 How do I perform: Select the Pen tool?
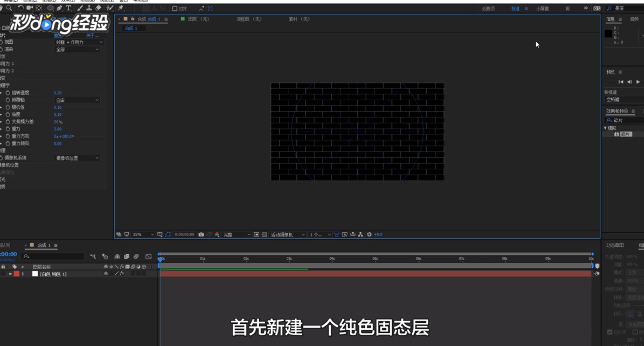tap(59, 8)
